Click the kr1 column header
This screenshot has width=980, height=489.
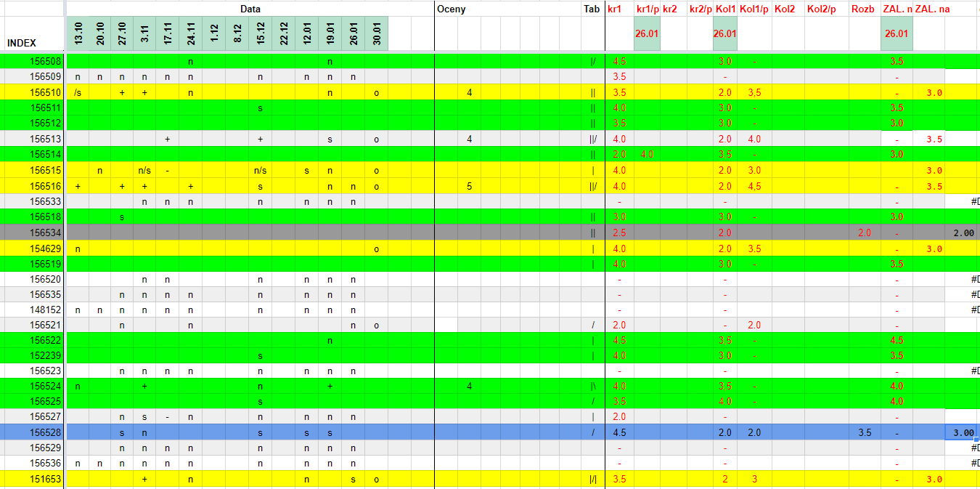[x=614, y=9]
